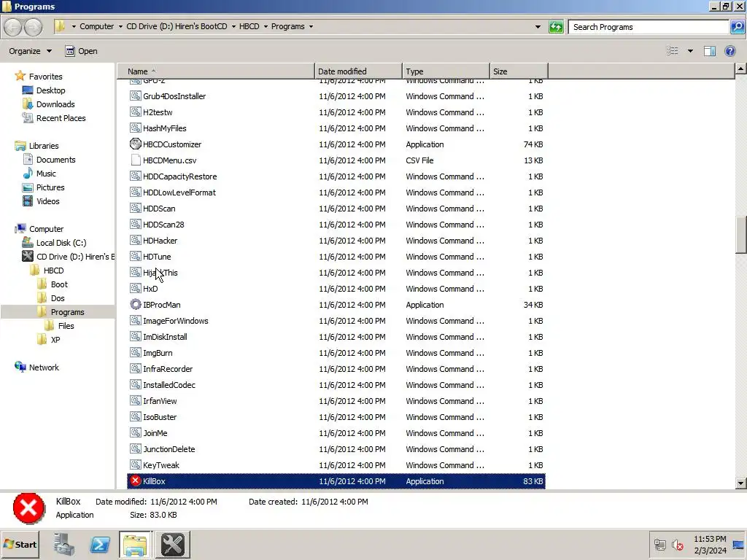Select the XP folder in tree
This screenshot has width=747, height=560.
point(55,340)
